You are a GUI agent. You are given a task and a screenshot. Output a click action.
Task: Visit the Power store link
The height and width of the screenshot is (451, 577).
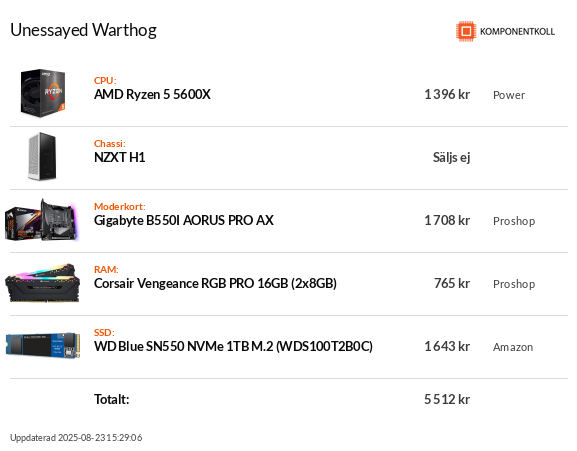coord(509,95)
